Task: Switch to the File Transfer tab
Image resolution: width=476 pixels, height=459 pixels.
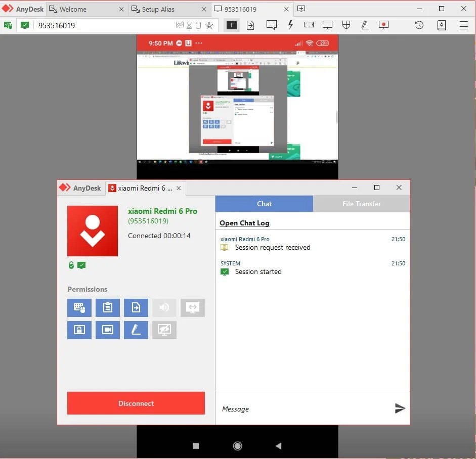Action: point(361,204)
